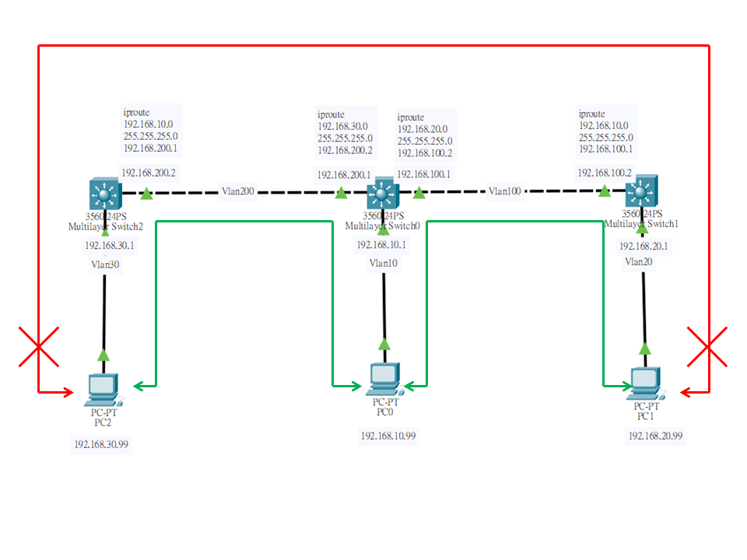Toggle the link indicator above PC1
This screenshot has width=747, height=560.
coord(645,348)
